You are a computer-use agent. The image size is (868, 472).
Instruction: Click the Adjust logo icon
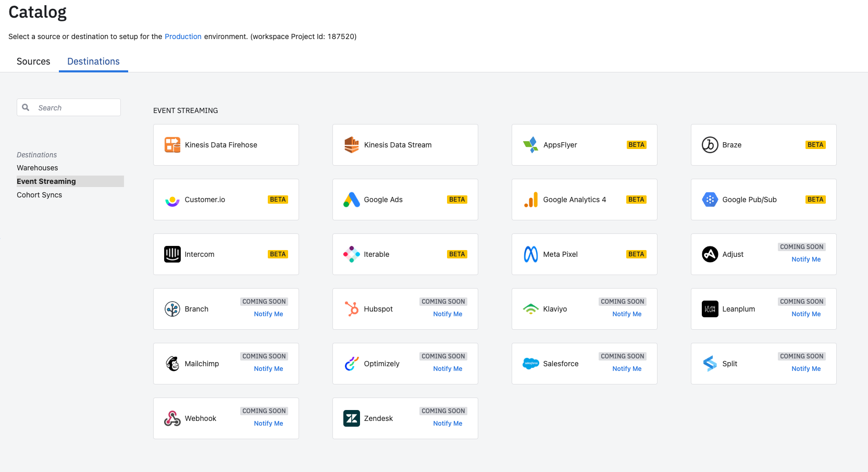tap(710, 254)
